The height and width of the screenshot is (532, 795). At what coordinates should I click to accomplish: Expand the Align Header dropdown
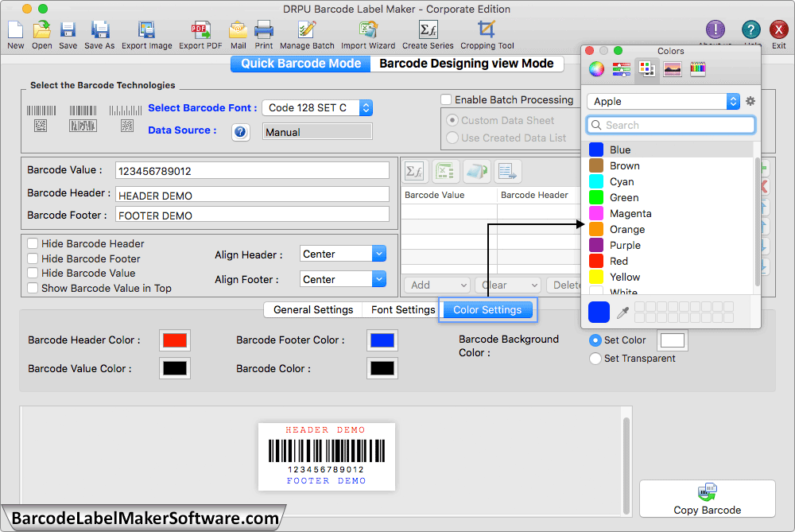(x=343, y=254)
